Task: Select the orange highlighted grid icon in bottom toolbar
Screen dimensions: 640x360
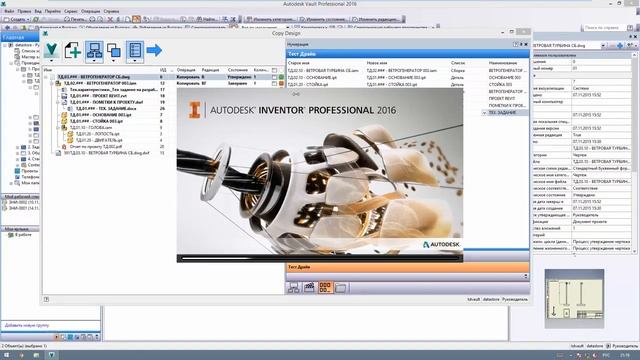Action: point(325,287)
